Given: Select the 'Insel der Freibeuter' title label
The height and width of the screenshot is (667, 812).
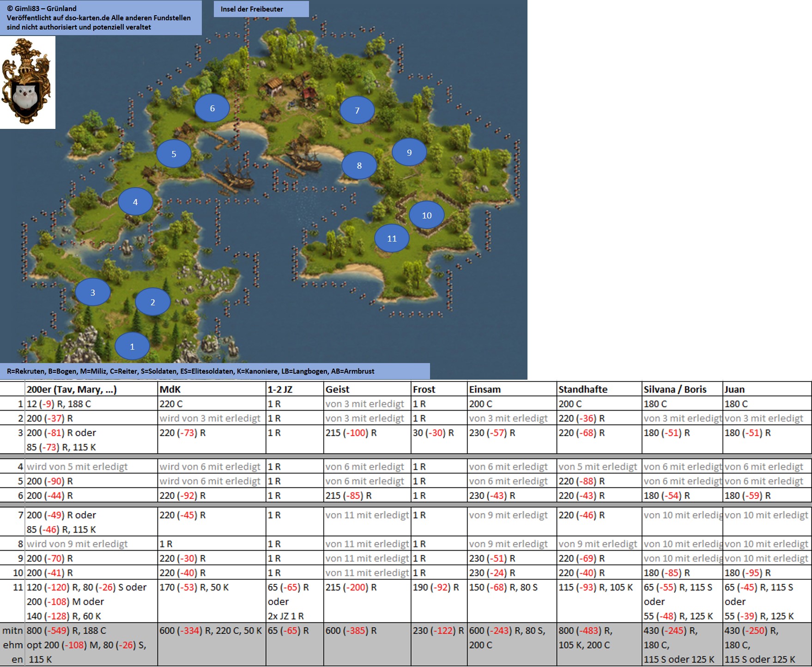Looking at the screenshot, I should (x=261, y=9).
